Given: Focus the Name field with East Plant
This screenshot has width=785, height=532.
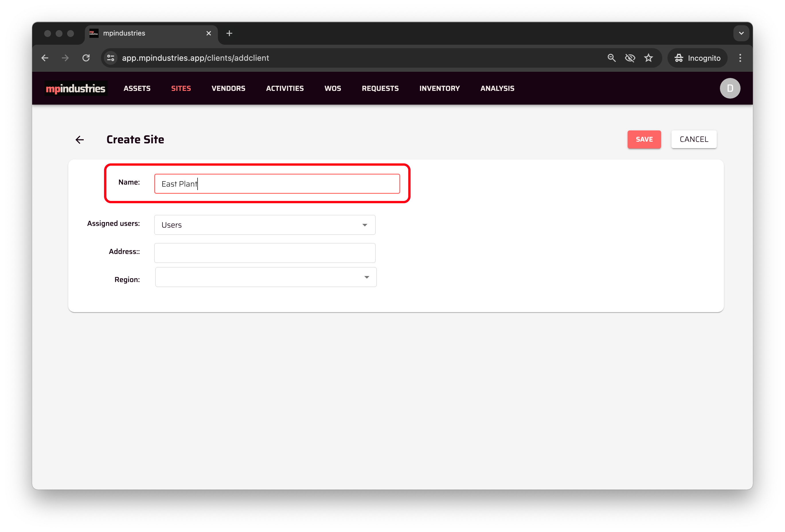Looking at the screenshot, I should 277,184.
